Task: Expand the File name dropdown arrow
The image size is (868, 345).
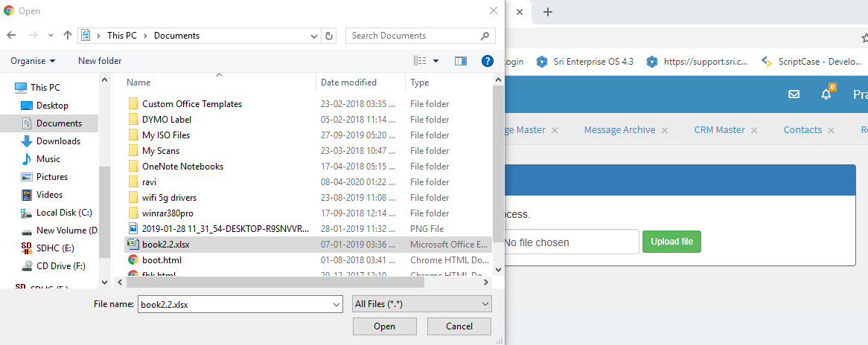Action: pos(336,304)
